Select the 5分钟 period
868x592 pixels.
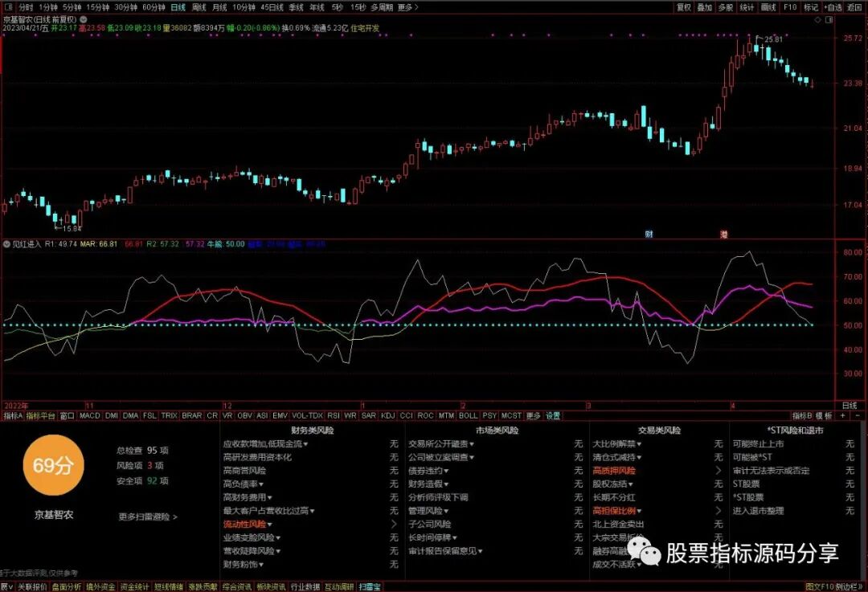pyautogui.click(x=72, y=7)
